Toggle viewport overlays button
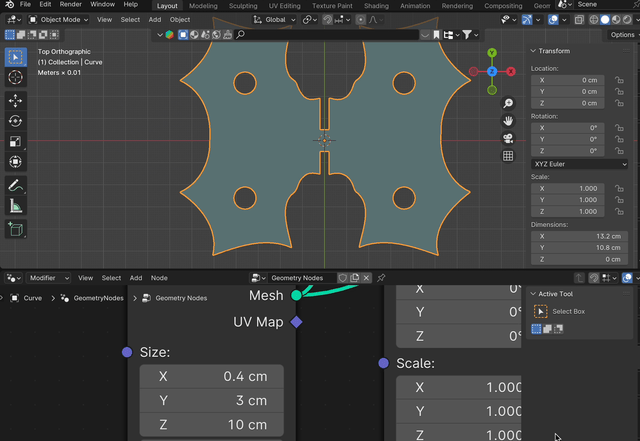This screenshot has height=441, width=640. 553,20
